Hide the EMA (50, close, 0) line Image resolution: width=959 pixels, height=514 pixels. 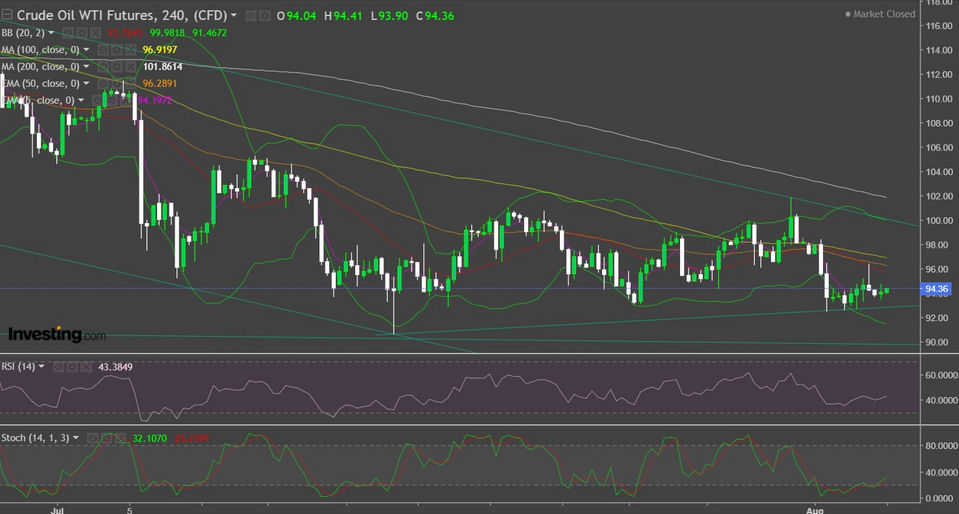pos(103,83)
